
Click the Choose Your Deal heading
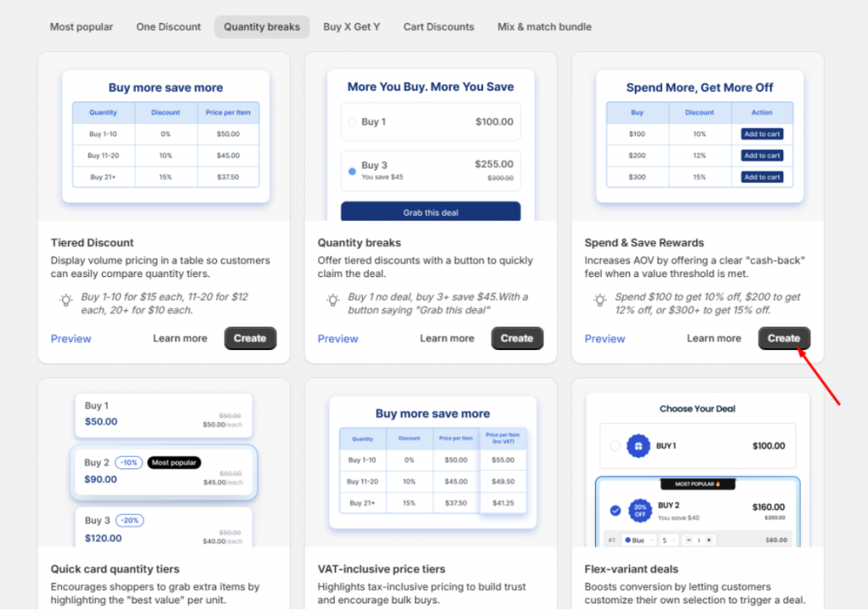click(698, 408)
